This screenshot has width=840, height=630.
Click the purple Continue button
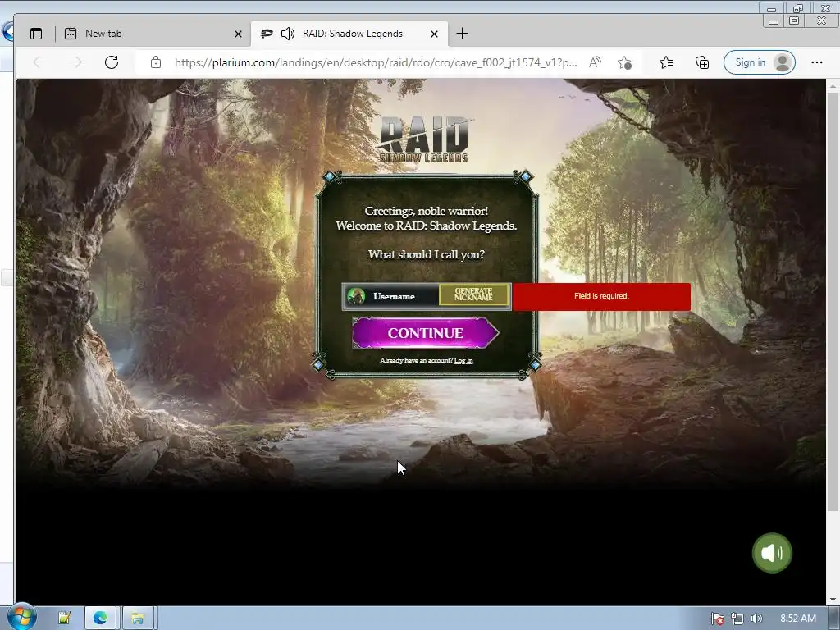426,333
